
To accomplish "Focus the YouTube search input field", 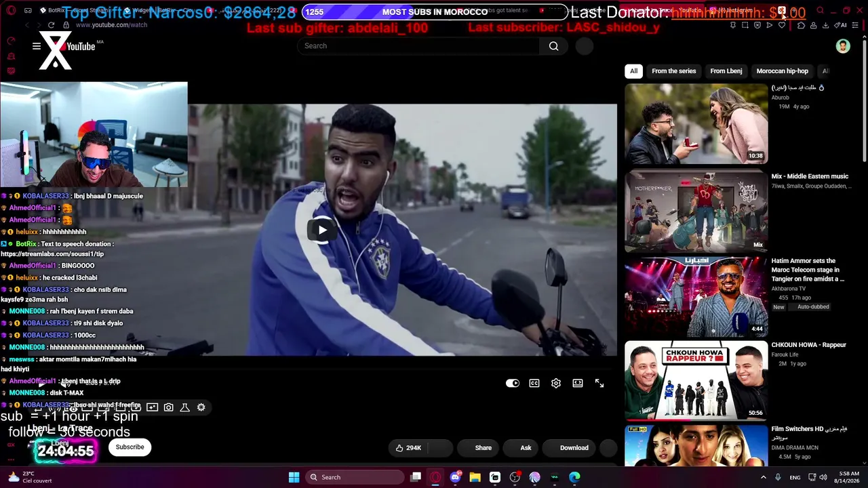I will point(419,46).
